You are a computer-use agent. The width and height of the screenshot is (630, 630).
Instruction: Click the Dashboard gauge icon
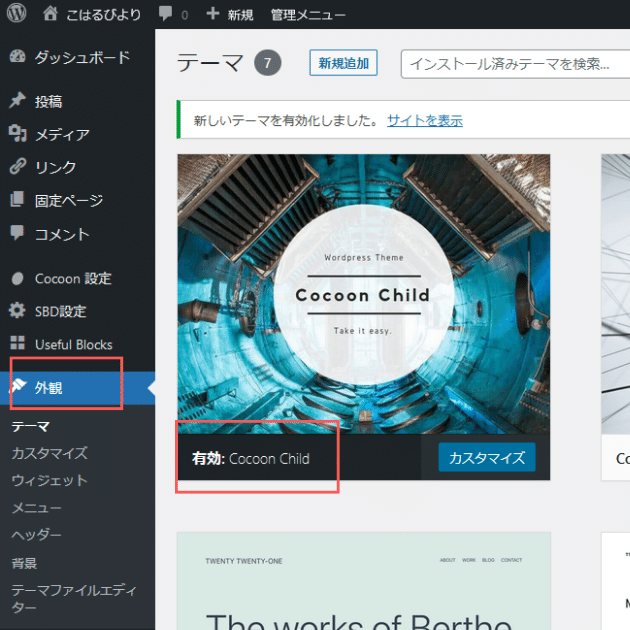pyautogui.click(x=17, y=57)
